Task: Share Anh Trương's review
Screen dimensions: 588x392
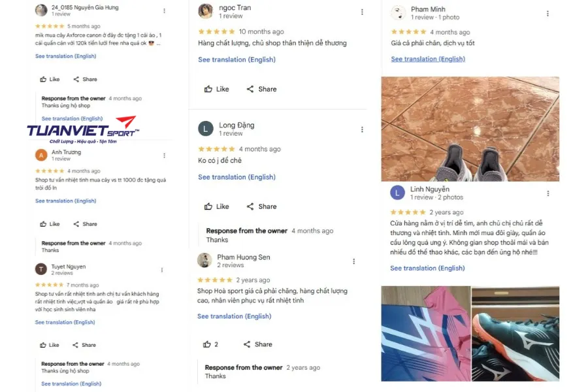Action: pos(85,224)
